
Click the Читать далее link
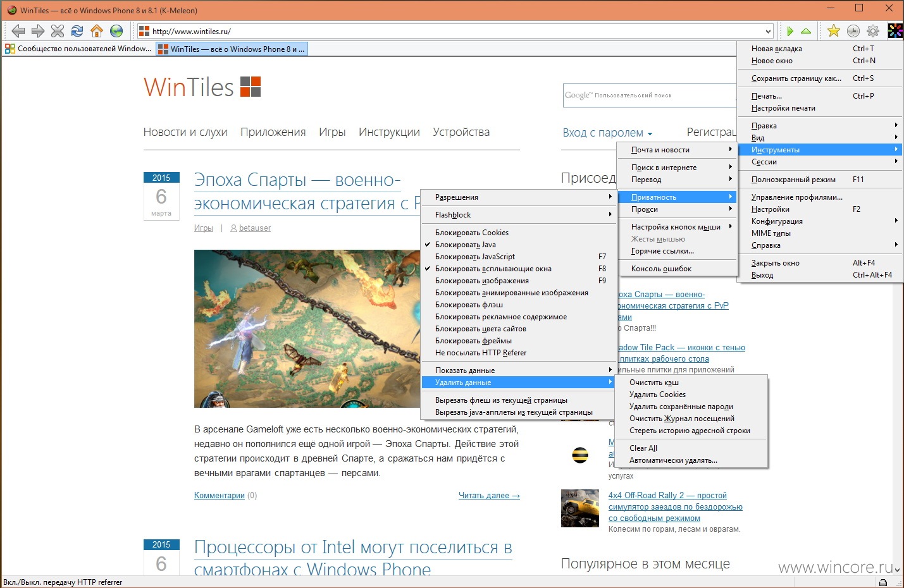pos(489,496)
